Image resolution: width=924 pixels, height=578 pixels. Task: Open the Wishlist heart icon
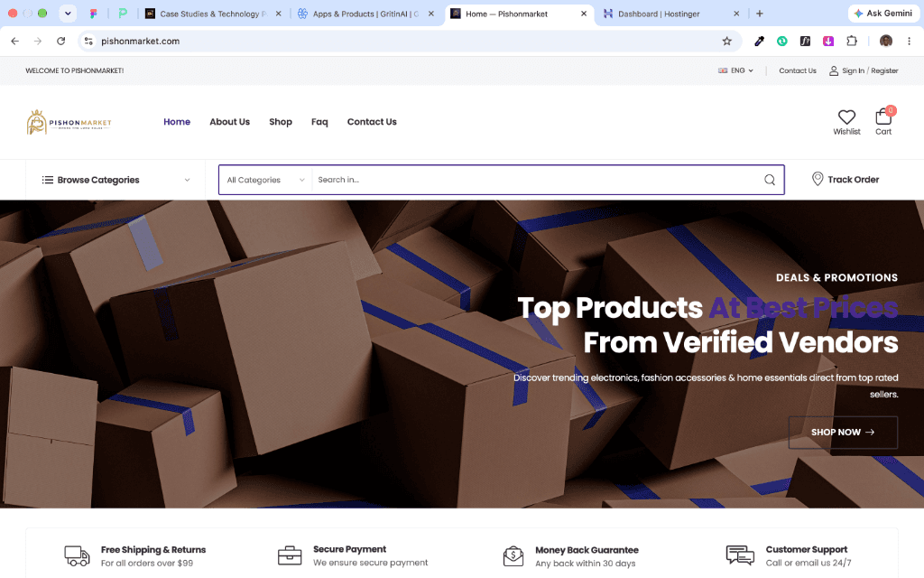[x=846, y=122]
